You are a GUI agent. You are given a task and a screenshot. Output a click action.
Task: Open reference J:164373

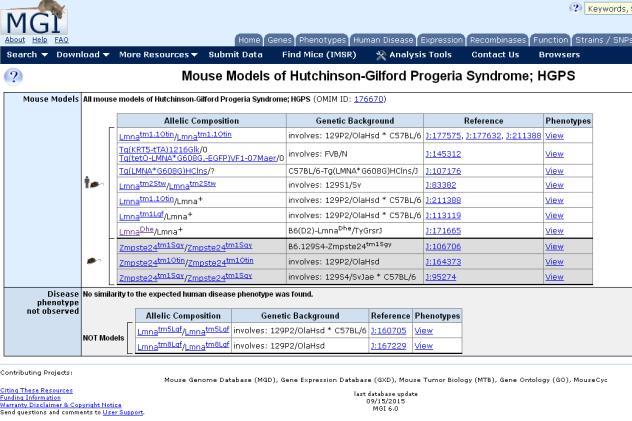(443, 262)
